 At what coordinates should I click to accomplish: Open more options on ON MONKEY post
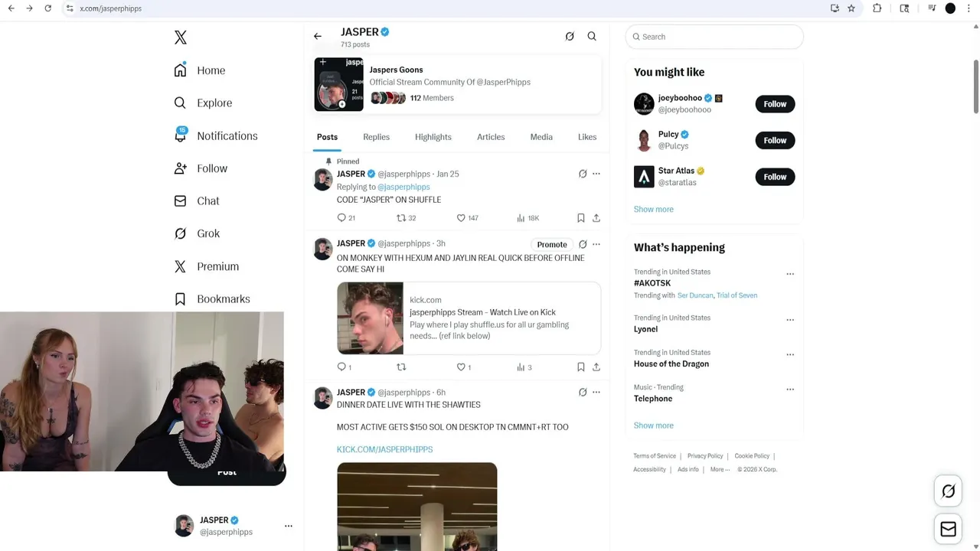click(596, 244)
